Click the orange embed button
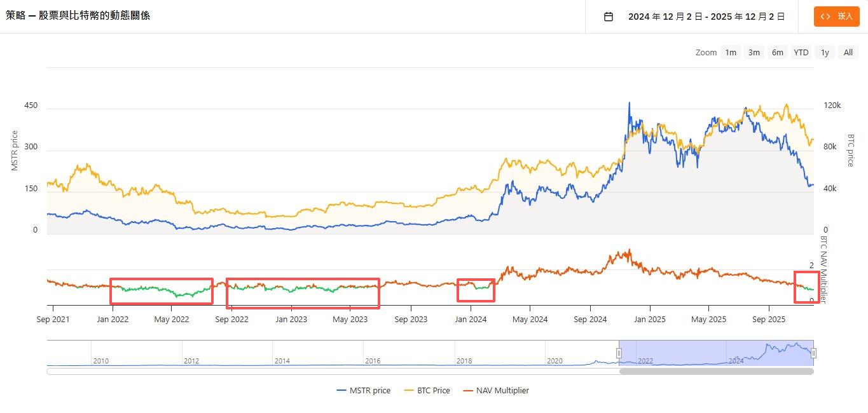 837,17
